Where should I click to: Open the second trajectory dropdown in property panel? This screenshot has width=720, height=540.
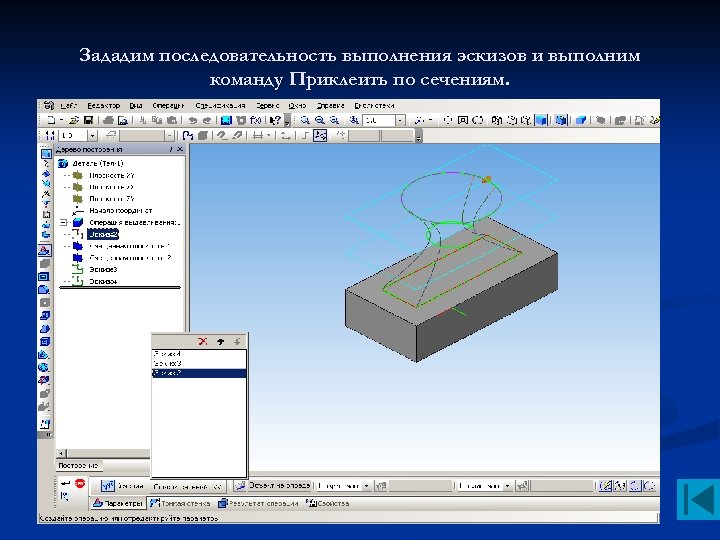[507, 486]
